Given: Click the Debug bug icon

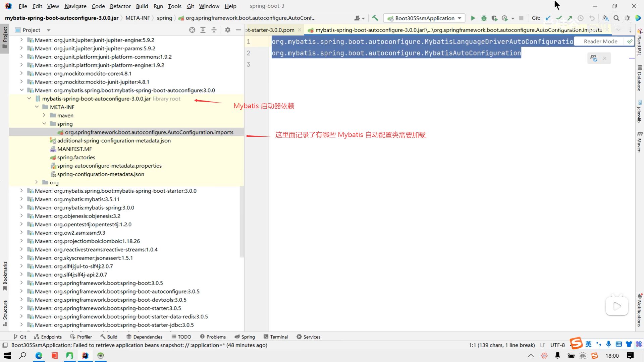Looking at the screenshot, I should click(x=484, y=18).
